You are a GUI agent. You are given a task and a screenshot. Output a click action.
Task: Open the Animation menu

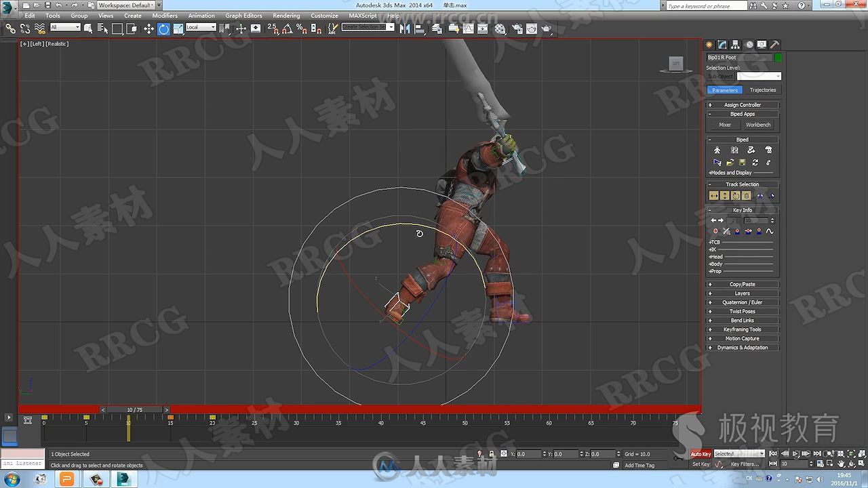coord(201,16)
